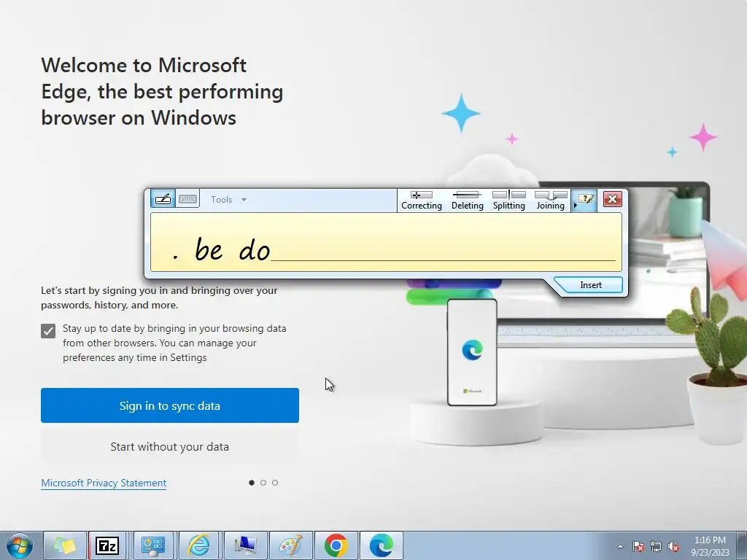Choose Start without your data

tap(169, 447)
